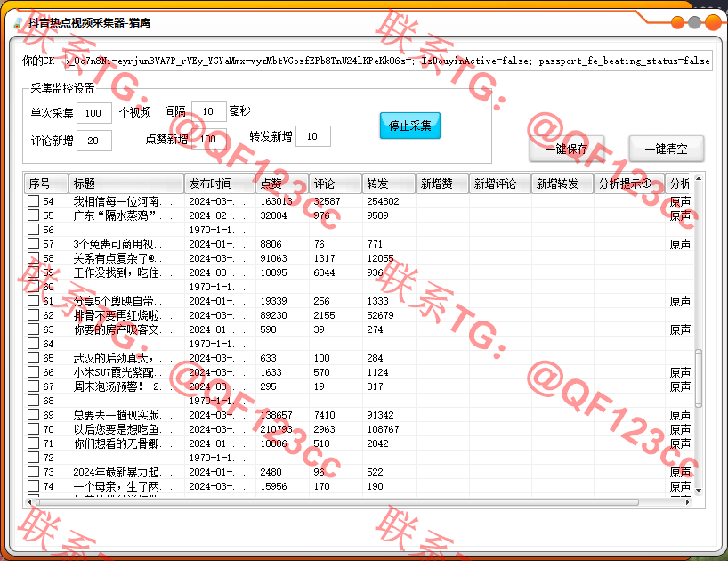Click the horizontal scroll-left arrow
This screenshot has width=728, height=561.
click(30, 502)
